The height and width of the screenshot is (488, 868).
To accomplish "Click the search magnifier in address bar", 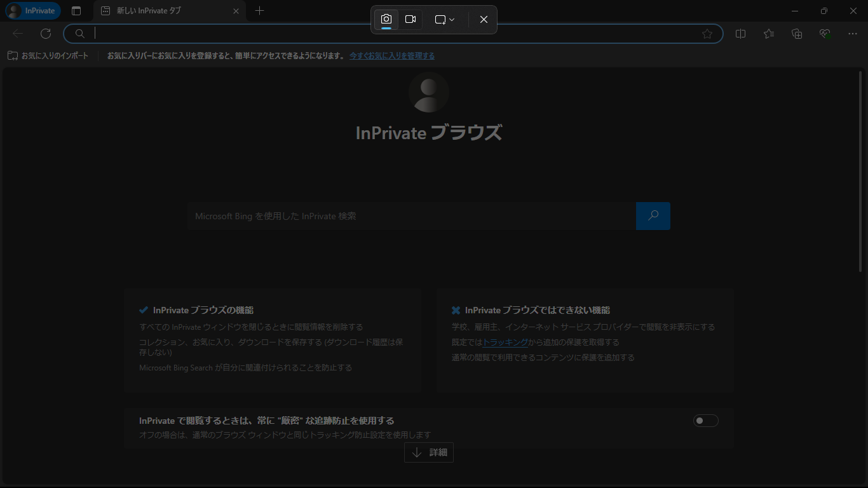I will (80, 34).
